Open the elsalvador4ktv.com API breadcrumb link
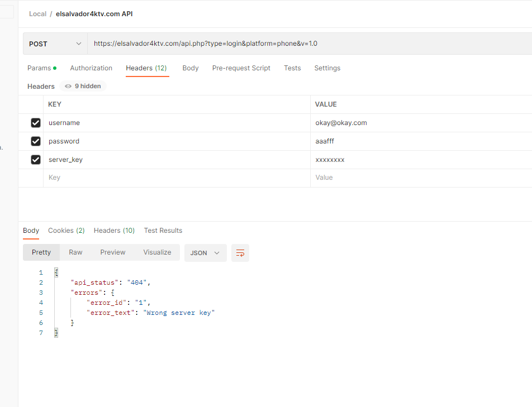The width and height of the screenshot is (532, 407). pyautogui.click(x=94, y=13)
